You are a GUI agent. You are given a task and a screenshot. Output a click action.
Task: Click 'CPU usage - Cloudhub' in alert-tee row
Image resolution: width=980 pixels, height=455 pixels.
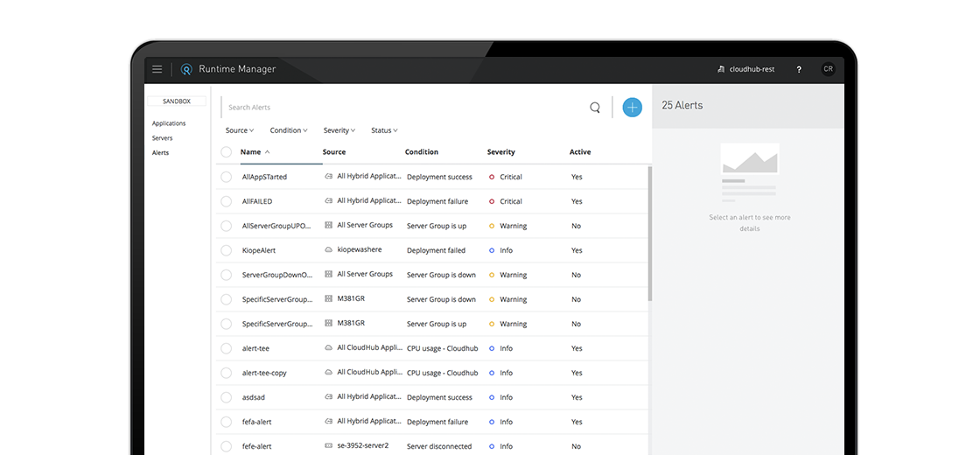(443, 349)
